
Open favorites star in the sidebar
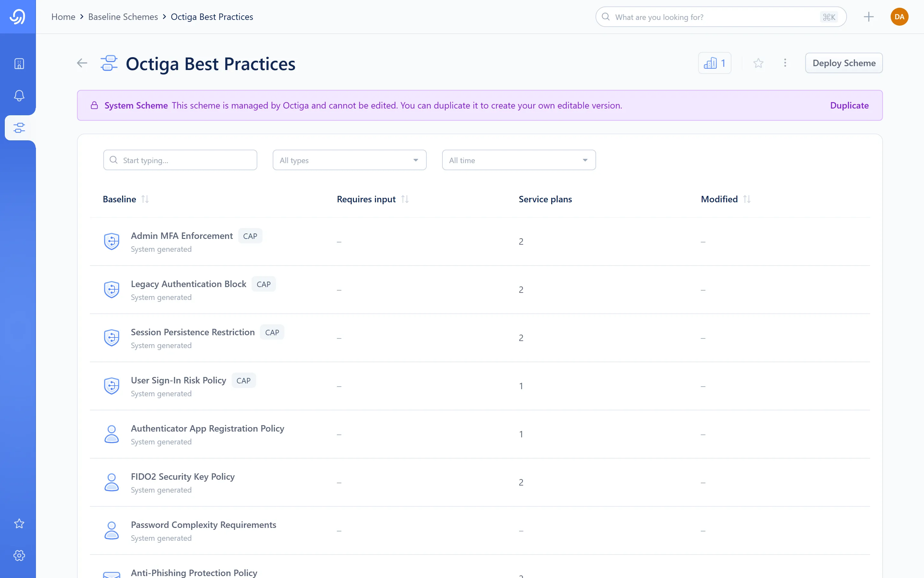[x=19, y=523]
